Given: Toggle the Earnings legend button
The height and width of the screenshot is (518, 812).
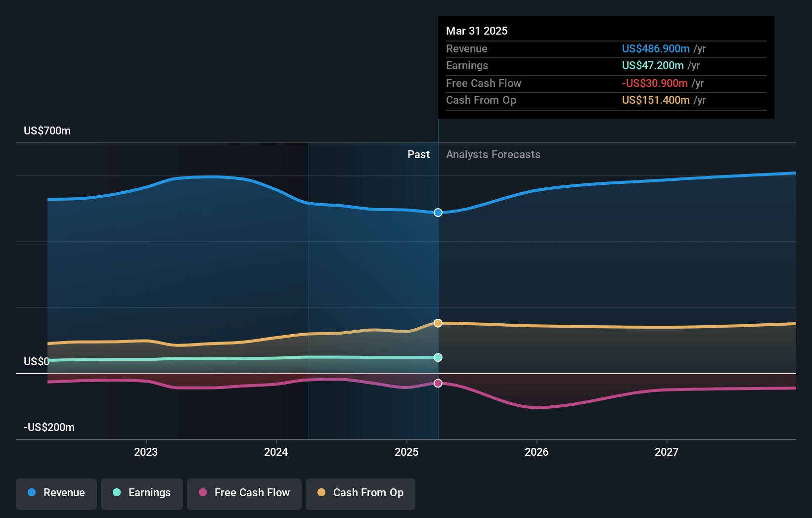Looking at the screenshot, I should click(142, 494).
